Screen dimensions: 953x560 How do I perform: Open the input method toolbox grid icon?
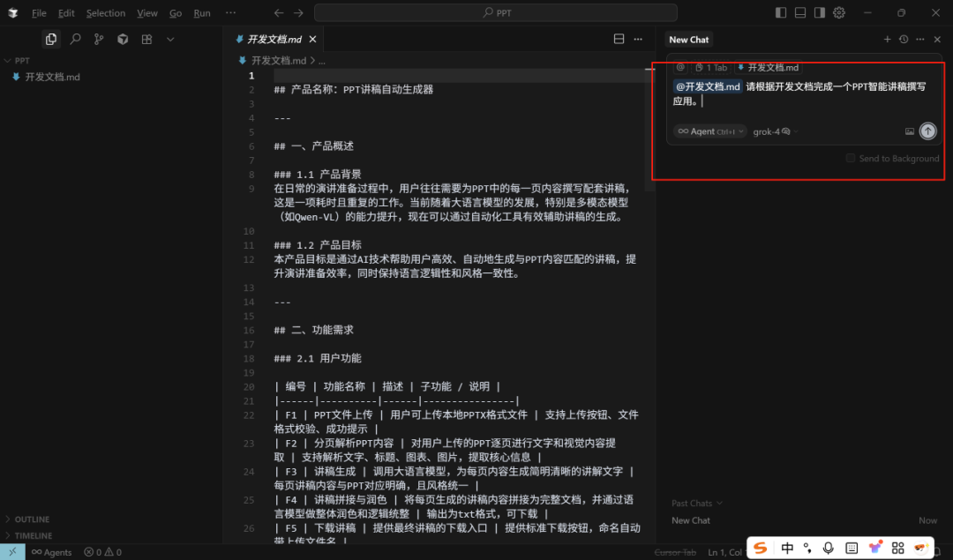point(897,548)
